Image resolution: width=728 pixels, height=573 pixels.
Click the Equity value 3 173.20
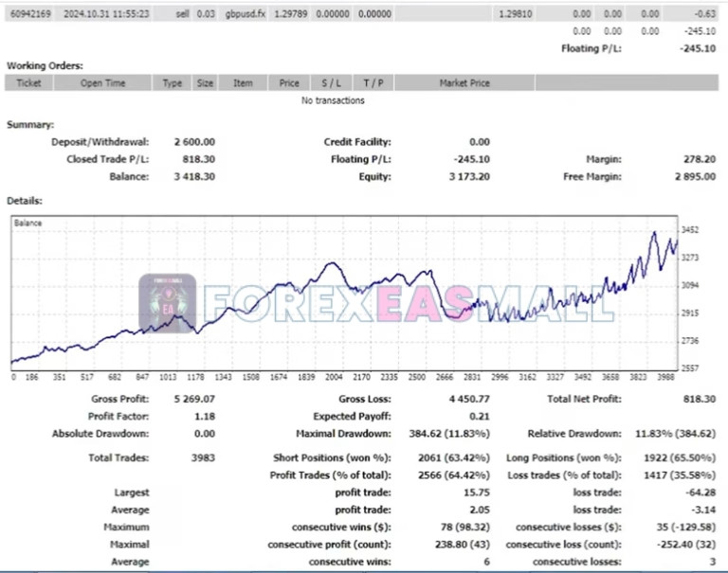coord(469,177)
